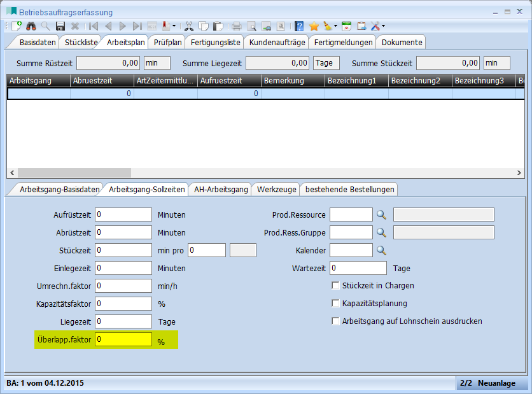Click the Bemerkung column header

coord(293,81)
